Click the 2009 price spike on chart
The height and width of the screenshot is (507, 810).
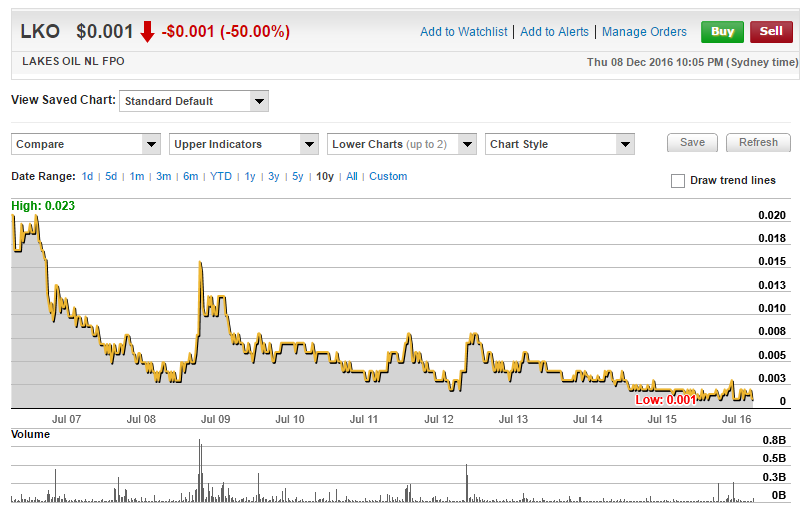201,264
